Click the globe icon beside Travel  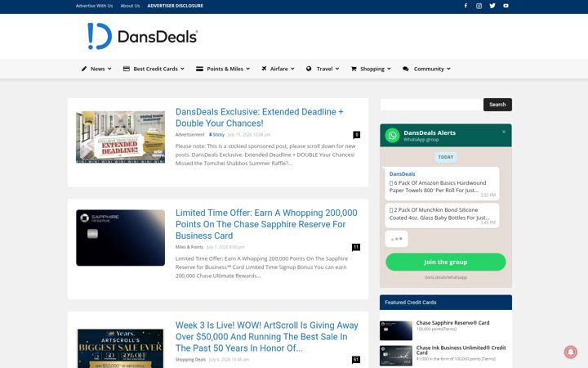(x=309, y=69)
